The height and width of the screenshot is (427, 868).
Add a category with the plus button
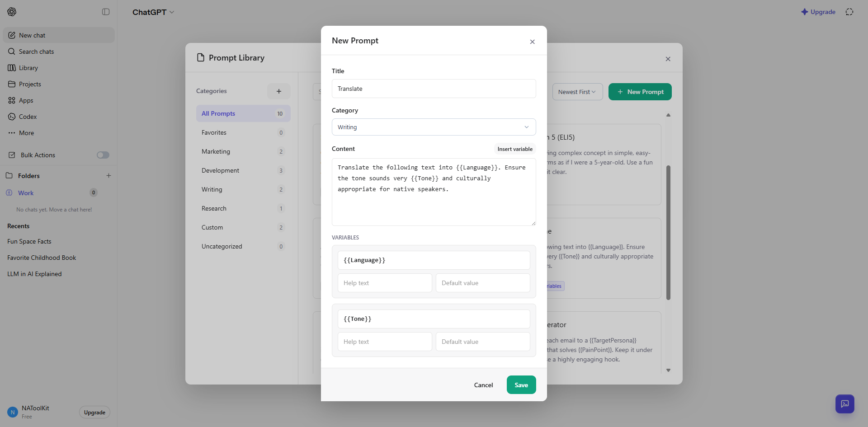279,91
